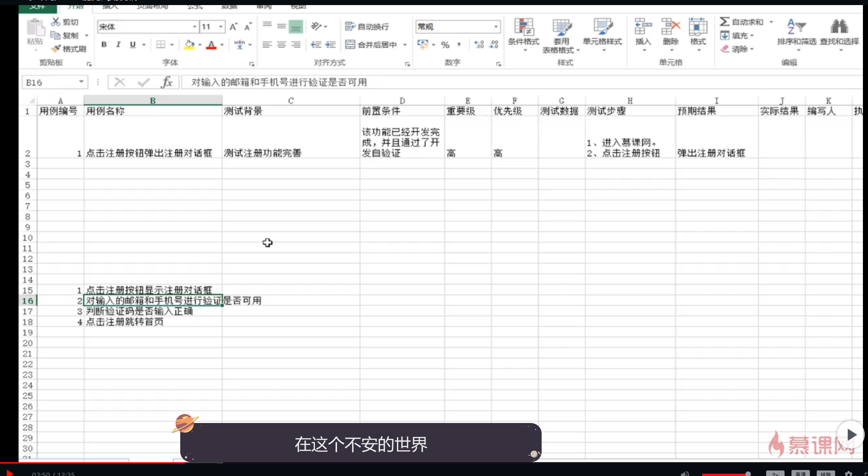Select the Format Painter tool

pos(70,49)
